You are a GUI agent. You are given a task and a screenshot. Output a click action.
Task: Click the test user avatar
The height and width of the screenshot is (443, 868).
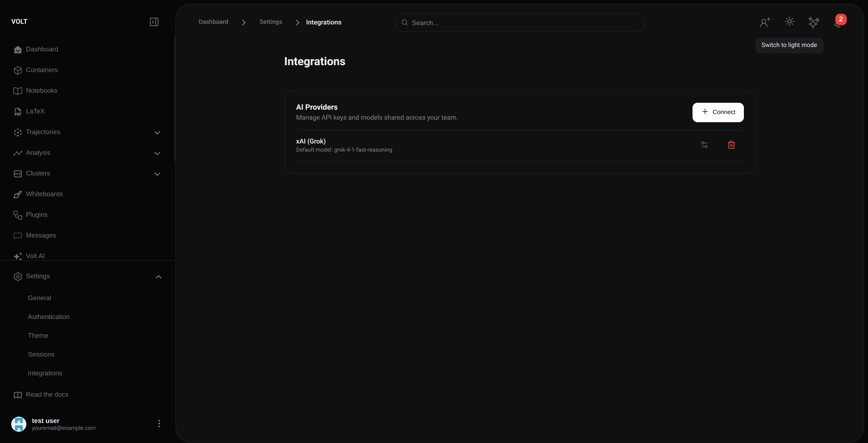19,424
